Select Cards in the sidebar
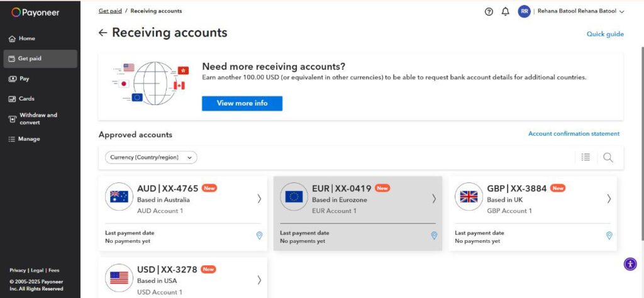 point(26,99)
